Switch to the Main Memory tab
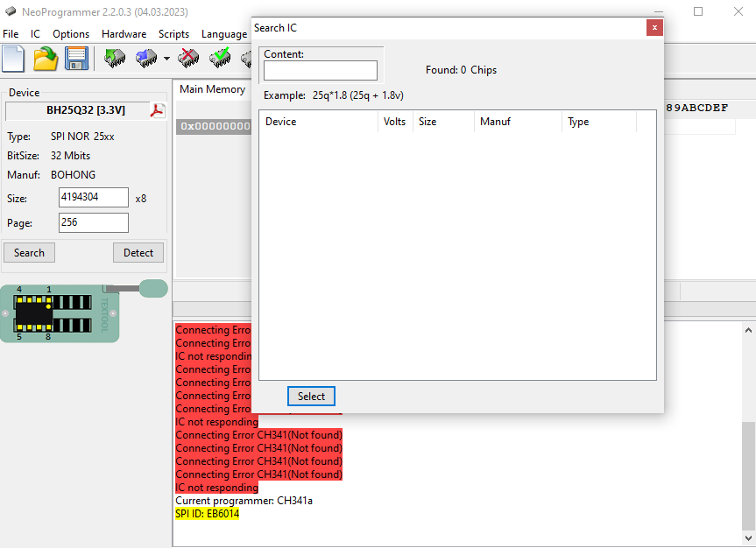This screenshot has width=756, height=548. pos(212,89)
